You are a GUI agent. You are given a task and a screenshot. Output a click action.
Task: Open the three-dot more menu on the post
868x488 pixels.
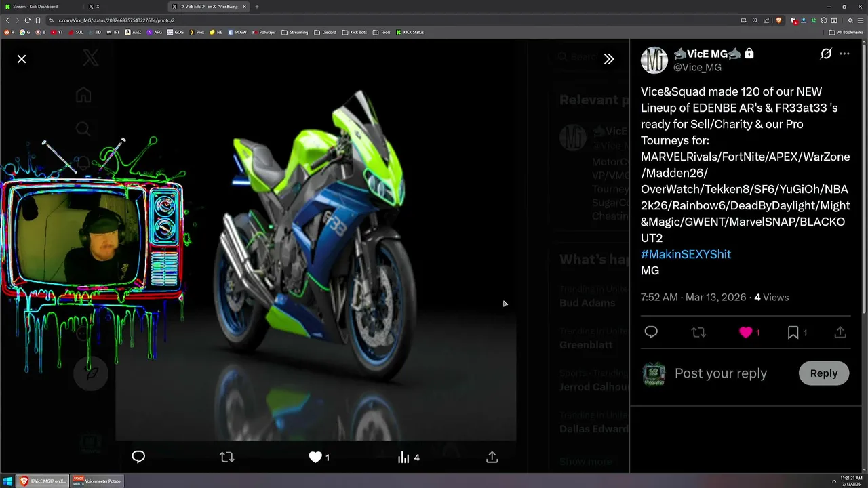click(844, 54)
